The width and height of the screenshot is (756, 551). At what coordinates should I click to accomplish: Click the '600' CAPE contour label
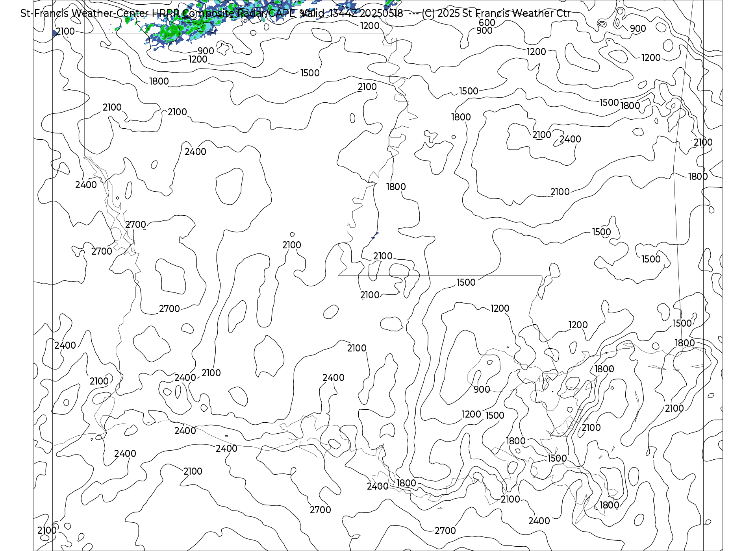click(487, 23)
